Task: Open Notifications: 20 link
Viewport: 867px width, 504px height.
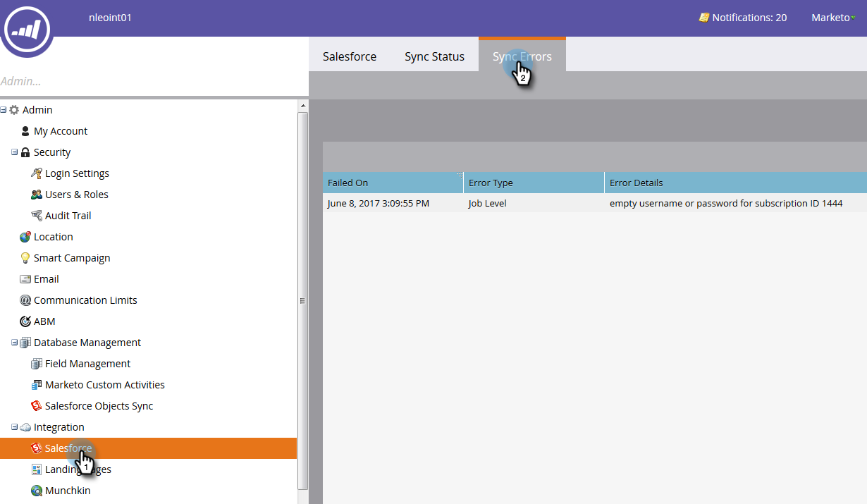Action: tap(743, 18)
